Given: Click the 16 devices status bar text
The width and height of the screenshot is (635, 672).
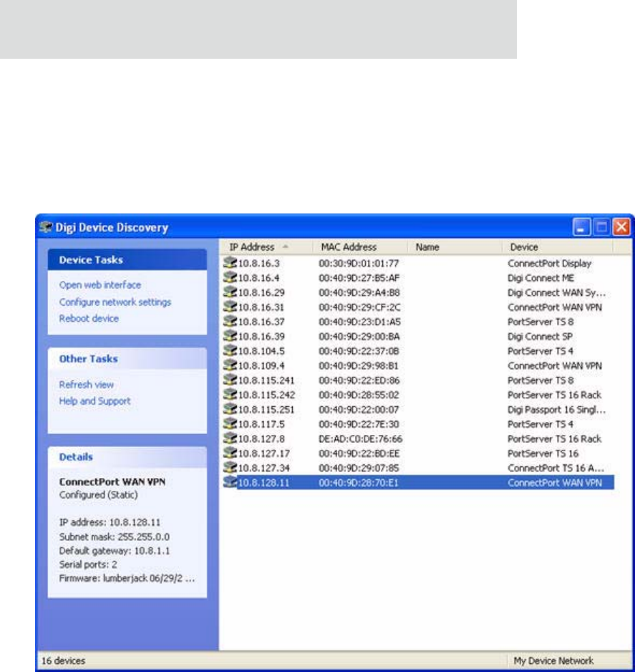Looking at the screenshot, I should [63, 661].
